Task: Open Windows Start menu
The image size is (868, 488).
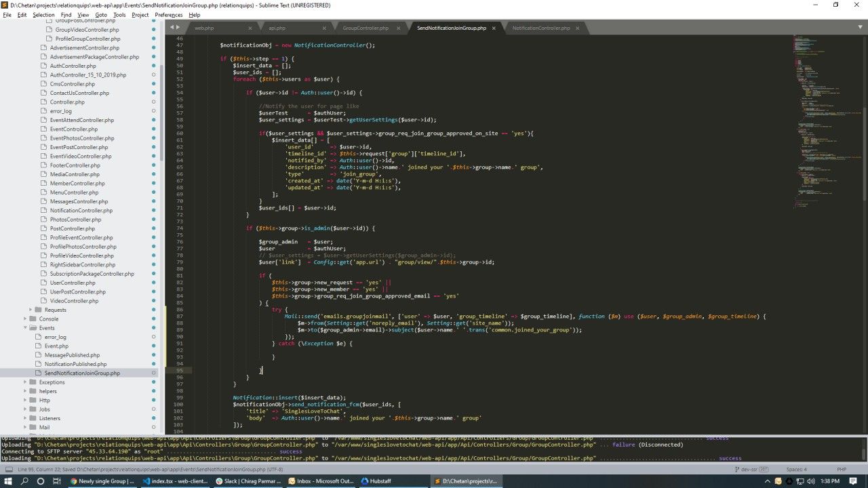Action: point(8,481)
